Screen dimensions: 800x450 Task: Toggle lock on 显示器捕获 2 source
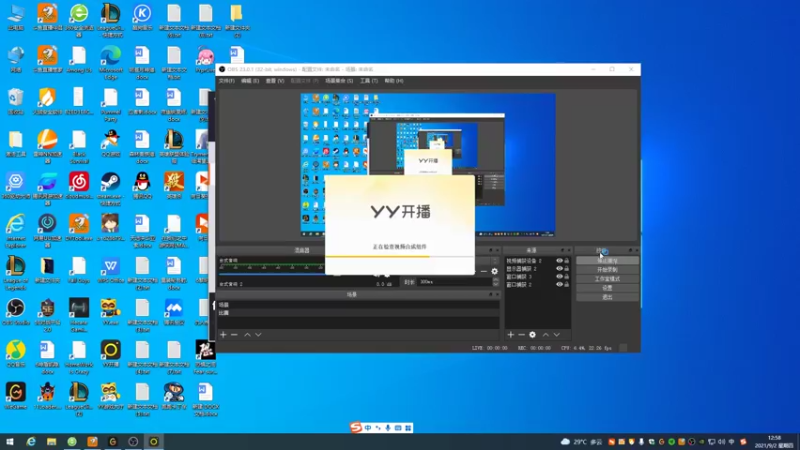[566, 268]
